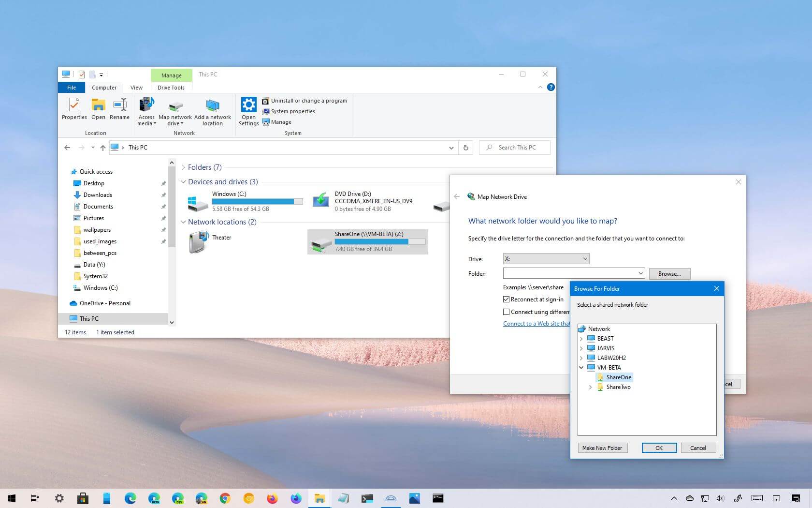Open the Drive Tools tab
Image resolution: width=812 pixels, height=508 pixels.
click(171, 87)
